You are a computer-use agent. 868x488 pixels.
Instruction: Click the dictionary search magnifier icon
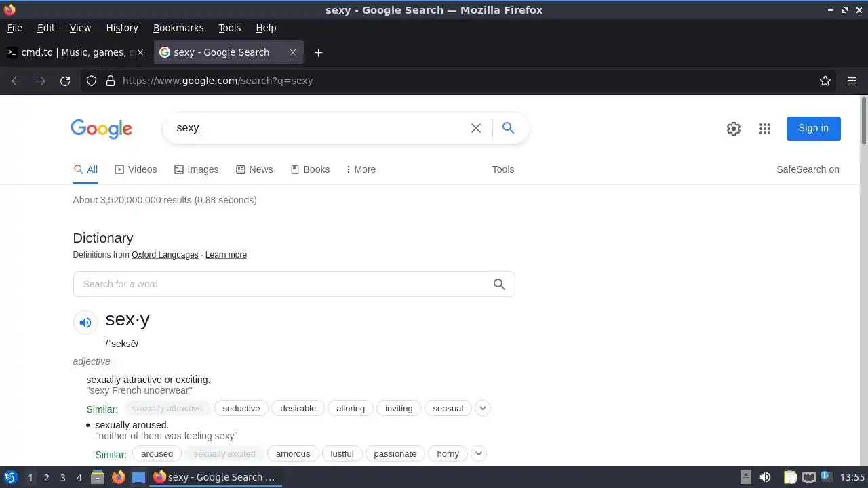coord(499,284)
